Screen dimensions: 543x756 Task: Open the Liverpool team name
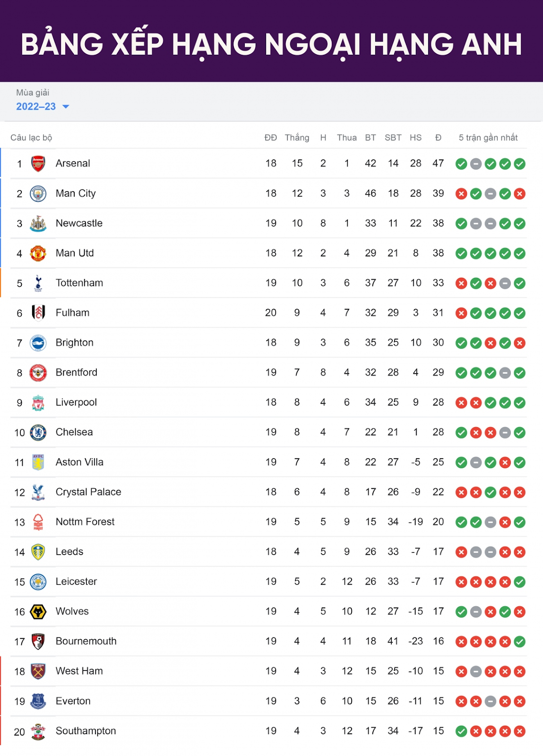point(76,402)
